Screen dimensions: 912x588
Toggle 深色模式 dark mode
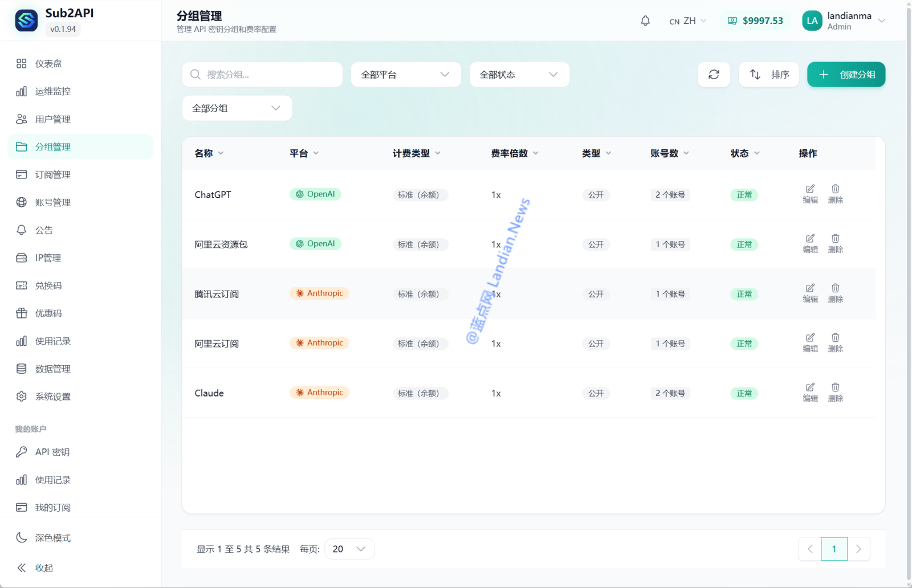point(44,538)
